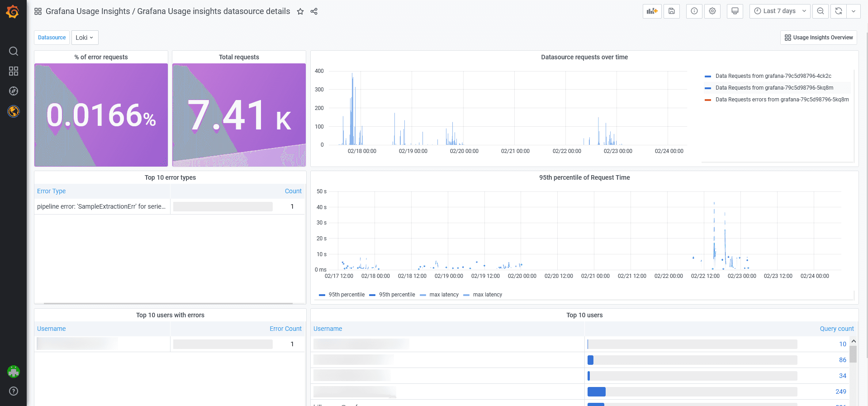The width and height of the screenshot is (868, 406).
Task: Open the Search icon in sidebar
Action: click(x=14, y=51)
